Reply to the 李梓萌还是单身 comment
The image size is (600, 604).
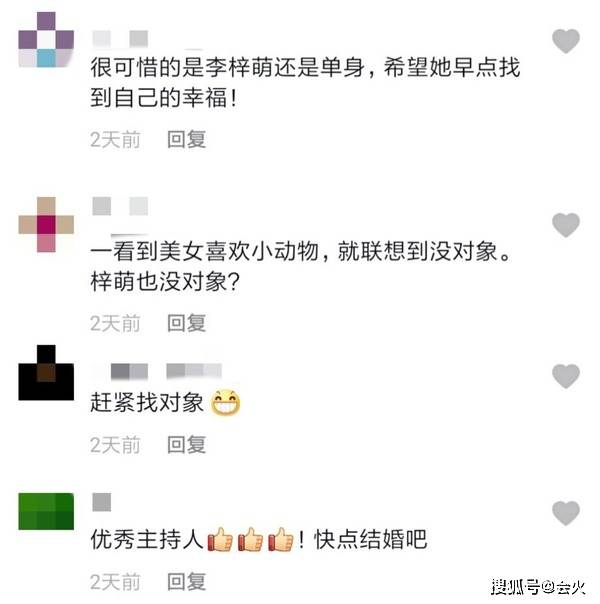coord(187,139)
